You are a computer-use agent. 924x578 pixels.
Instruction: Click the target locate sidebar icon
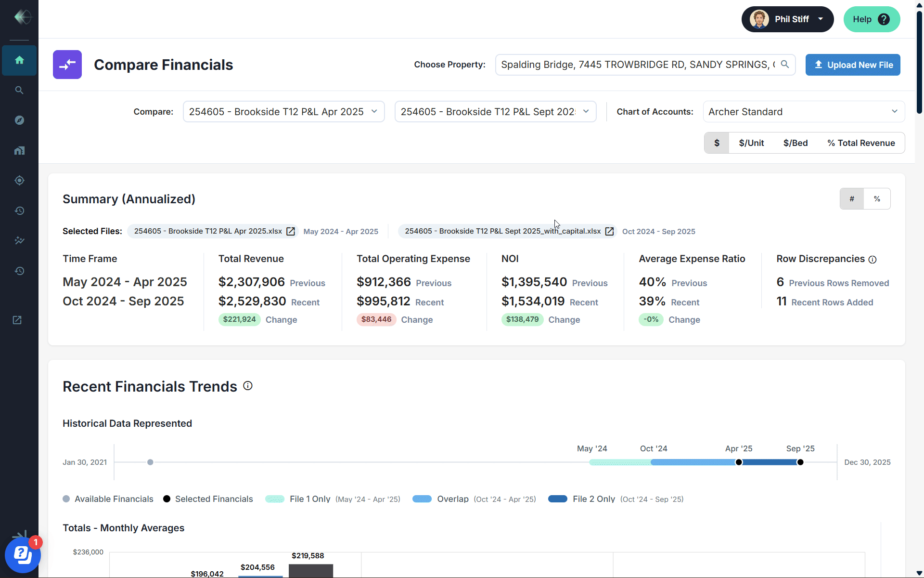coord(19,181)
